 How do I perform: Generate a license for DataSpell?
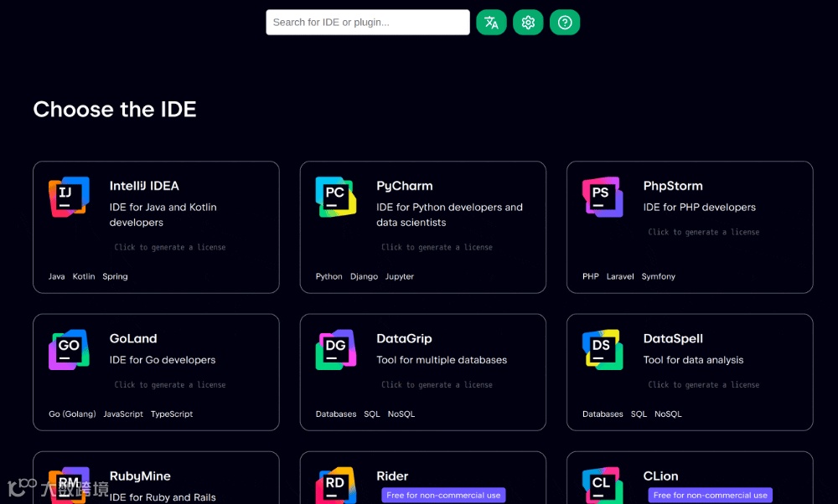(703, 385)
